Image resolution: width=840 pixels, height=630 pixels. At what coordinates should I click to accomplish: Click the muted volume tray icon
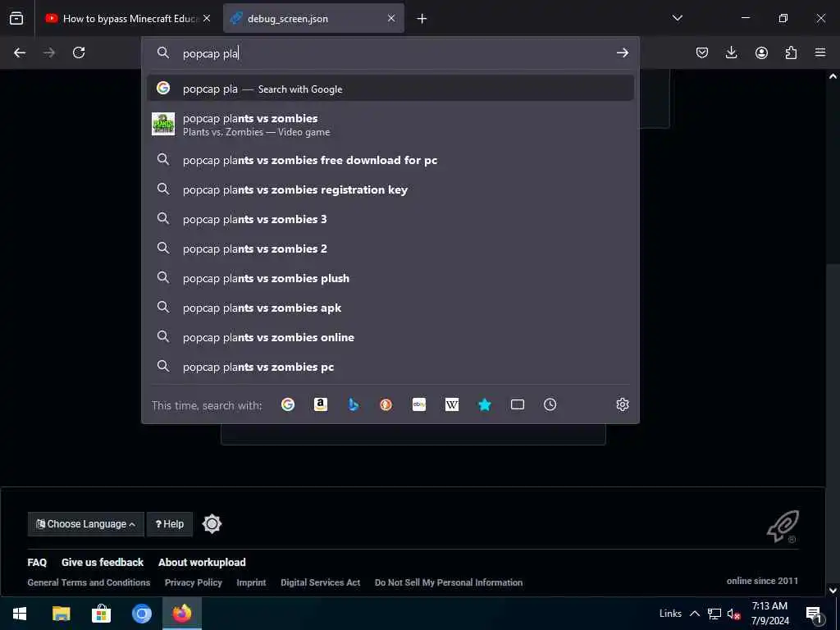coord(733,614)
